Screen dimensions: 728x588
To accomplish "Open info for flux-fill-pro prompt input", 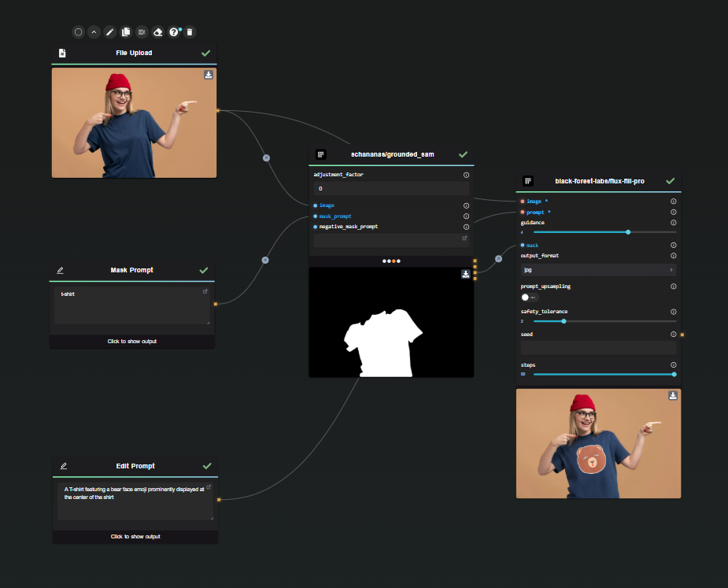I will pos(673,213).
